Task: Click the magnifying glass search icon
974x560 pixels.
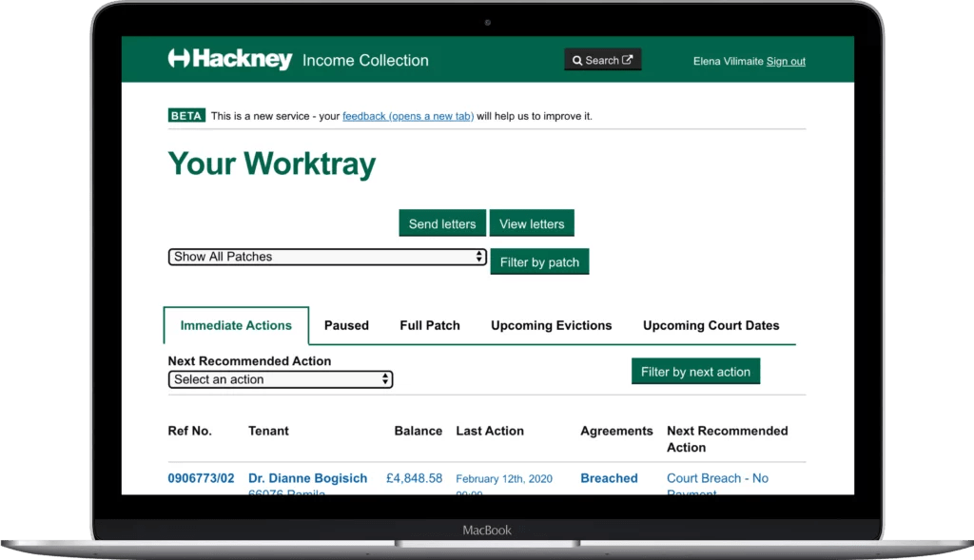Action: coord(579,59)
